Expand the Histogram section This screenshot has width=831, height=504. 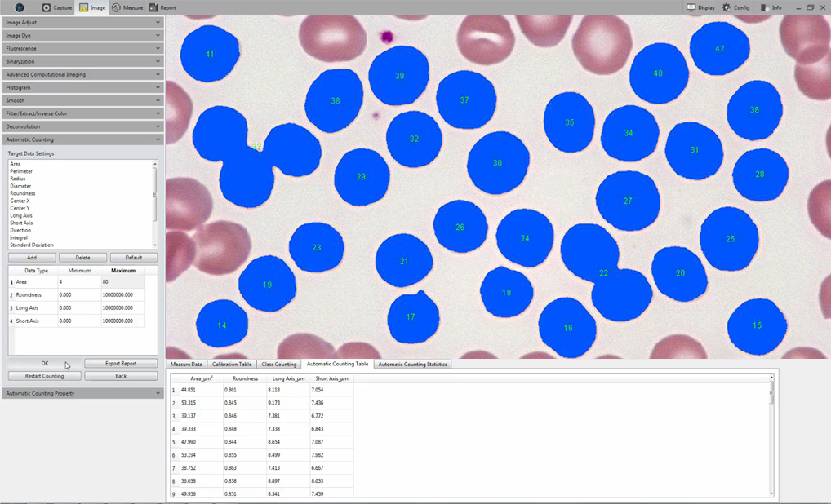point(82,87)
